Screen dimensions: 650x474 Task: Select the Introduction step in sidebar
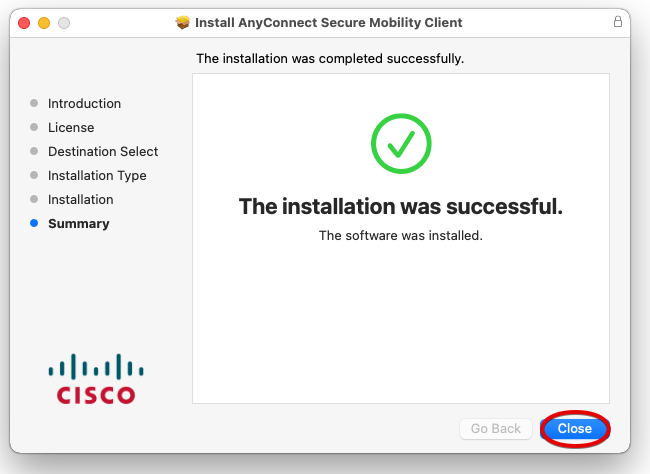pyautogui.click(x=84, y=103)
